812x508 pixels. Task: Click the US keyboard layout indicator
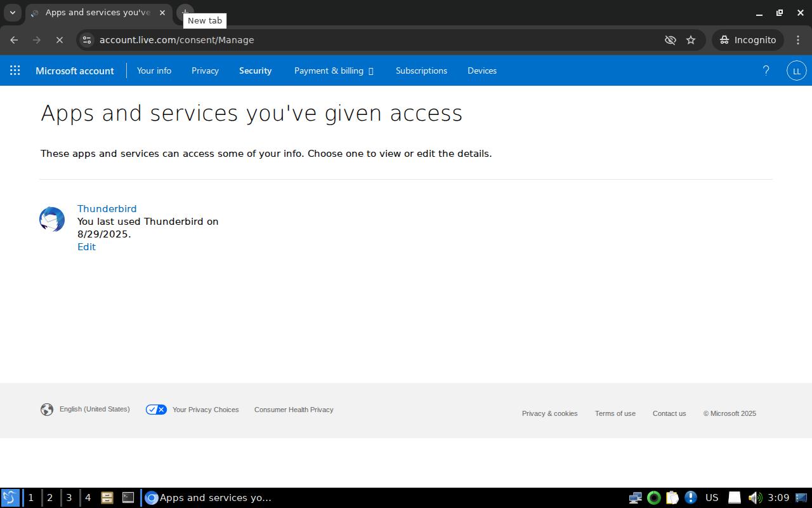coord(712,498)
